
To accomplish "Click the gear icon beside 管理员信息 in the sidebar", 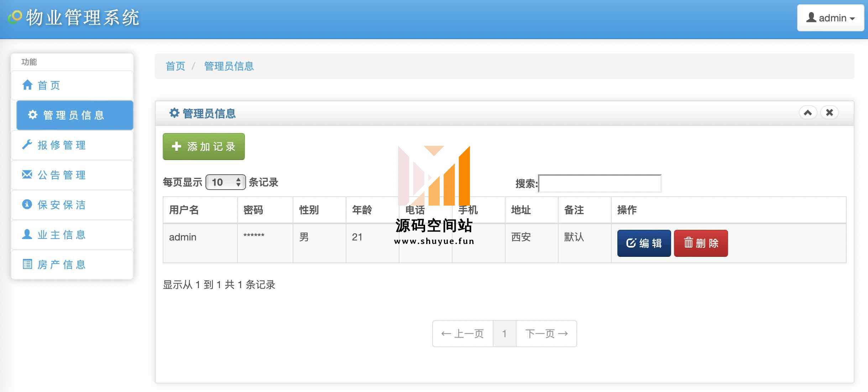I will [x=33, y=115].
